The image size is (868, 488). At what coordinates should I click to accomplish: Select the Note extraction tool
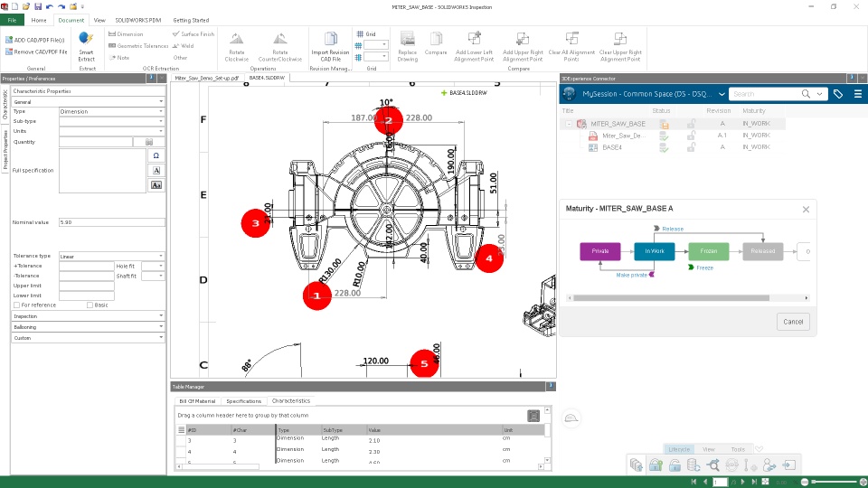[119, 58]
